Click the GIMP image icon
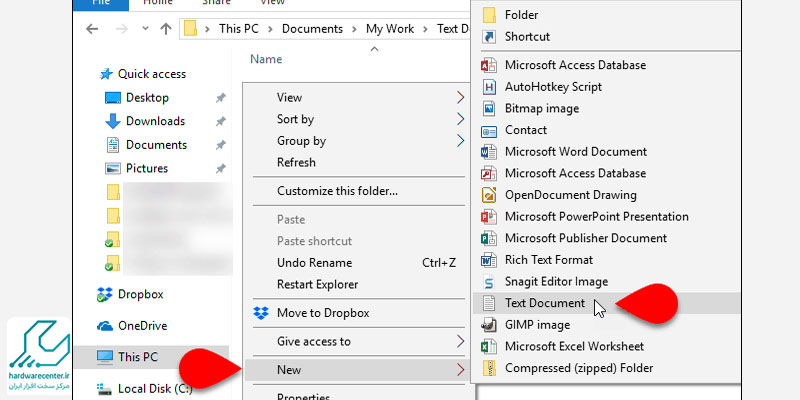 pos(489,325)
